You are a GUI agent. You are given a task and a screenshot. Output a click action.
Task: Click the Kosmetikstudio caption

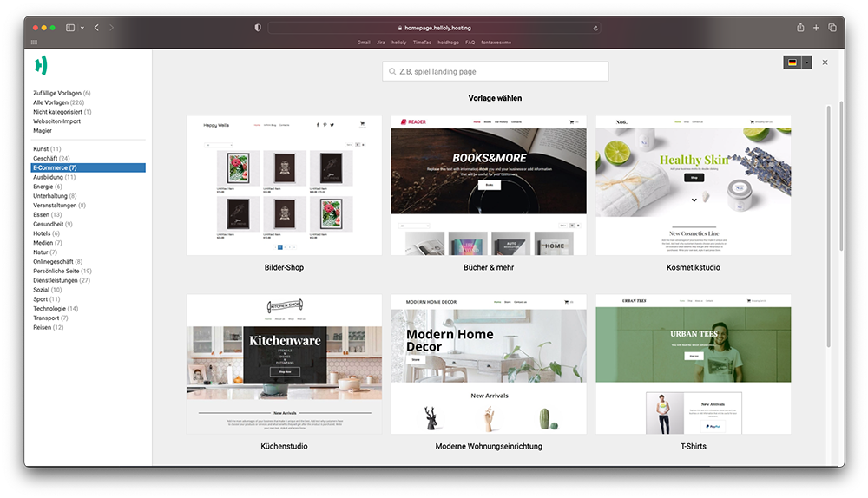pos(693,267)
